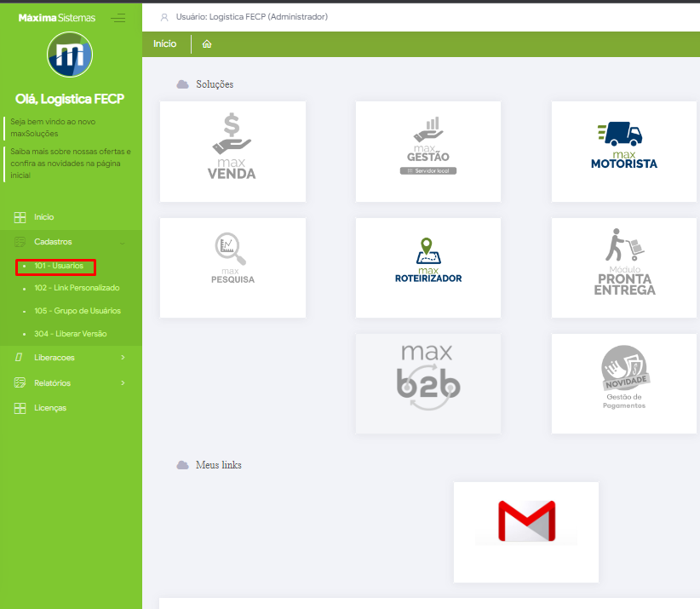Click the Soluções section heading

point(215,84)
